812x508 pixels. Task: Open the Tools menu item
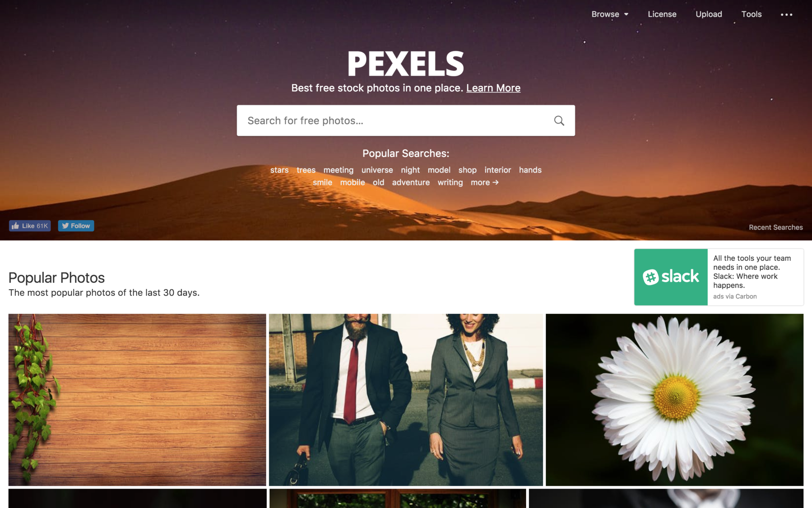pos(751,14)
